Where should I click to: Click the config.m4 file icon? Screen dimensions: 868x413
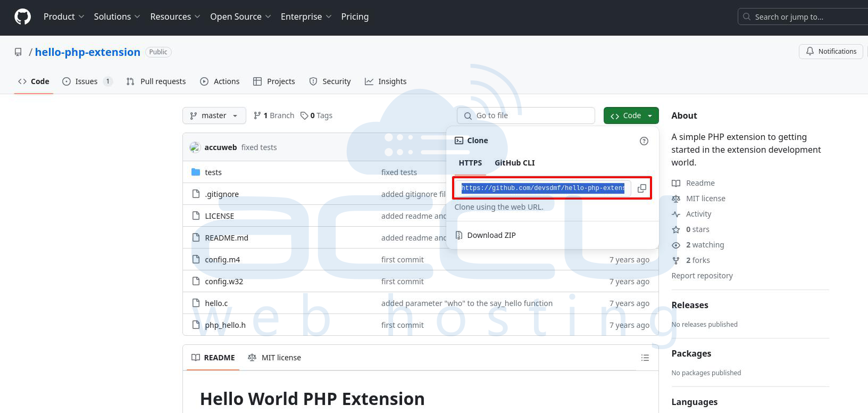click(x=196, y=259)
